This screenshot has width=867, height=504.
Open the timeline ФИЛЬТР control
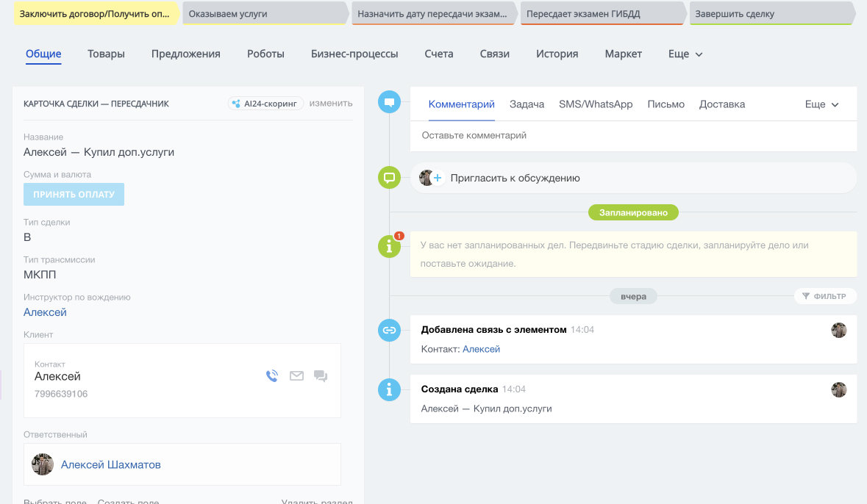pyautogui.click(x=825, y=296)
